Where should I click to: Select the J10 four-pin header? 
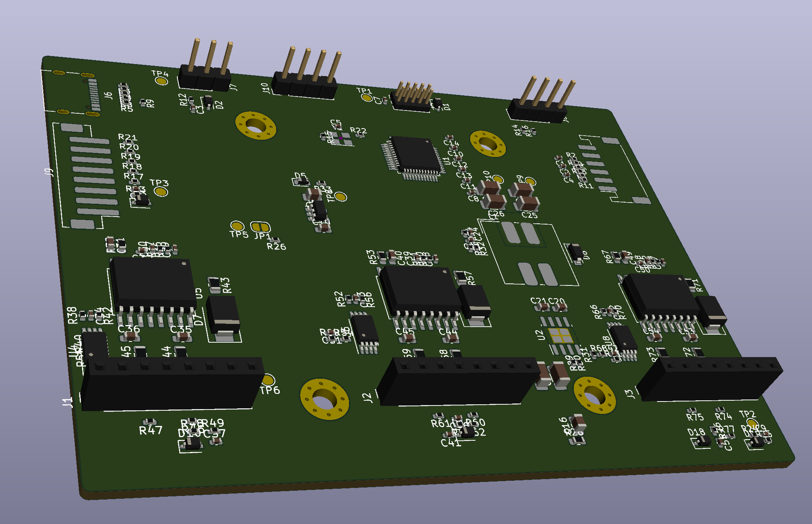pyautogui.click(x=305, y=85)
